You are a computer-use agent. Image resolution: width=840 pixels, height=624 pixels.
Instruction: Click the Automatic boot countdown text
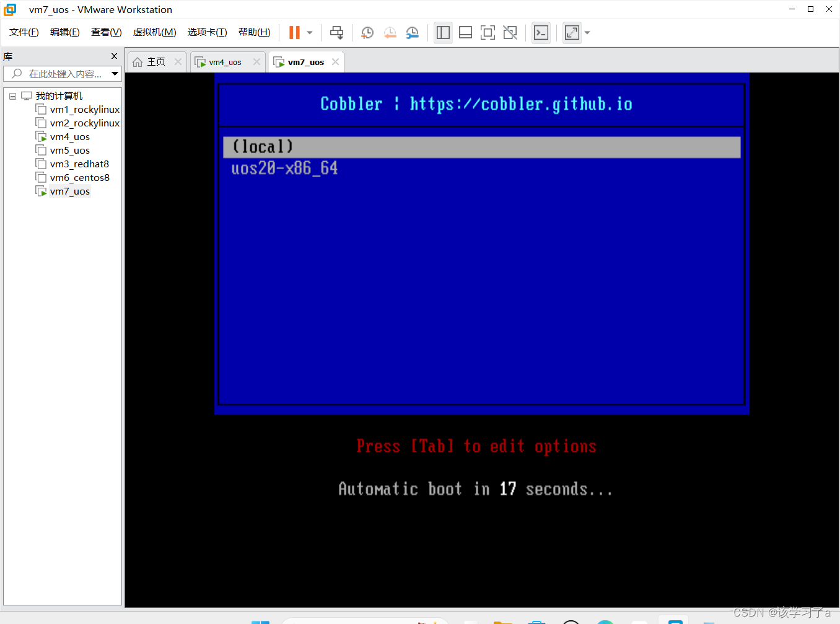(475, 489)
